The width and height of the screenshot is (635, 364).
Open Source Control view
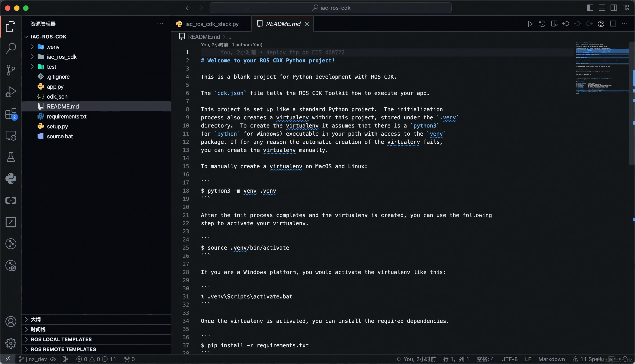11,70
